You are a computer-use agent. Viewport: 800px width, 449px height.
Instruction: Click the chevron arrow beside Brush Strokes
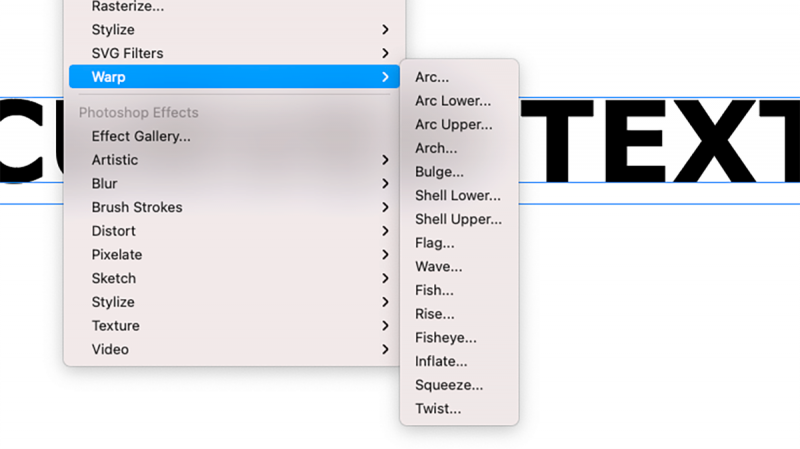pos(385,207)
